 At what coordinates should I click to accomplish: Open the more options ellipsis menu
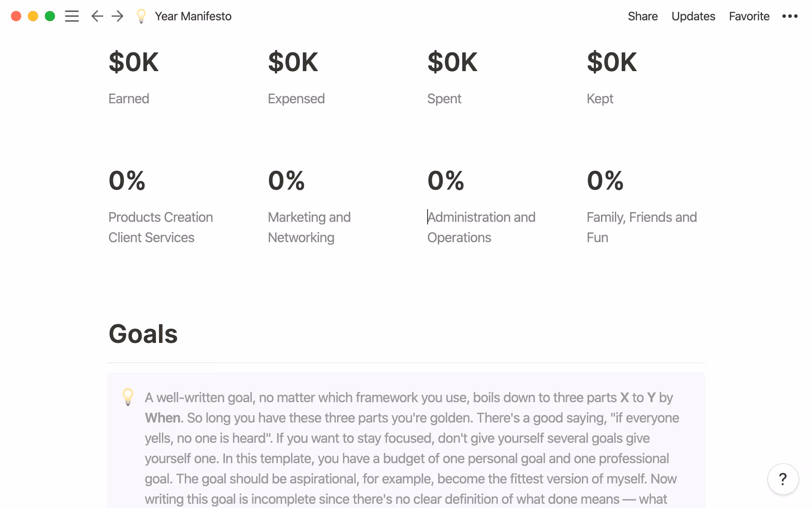point(790,16)
